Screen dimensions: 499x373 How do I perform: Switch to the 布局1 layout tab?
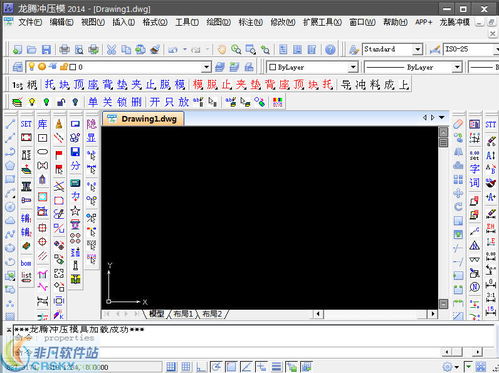(x=183, y=314)
